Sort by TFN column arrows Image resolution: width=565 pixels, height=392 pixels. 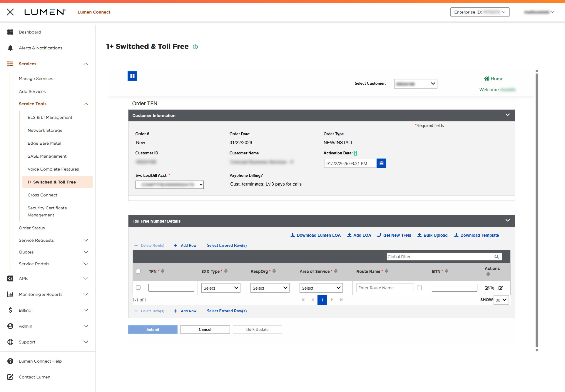pyautogui.click(x=163, y=271)
